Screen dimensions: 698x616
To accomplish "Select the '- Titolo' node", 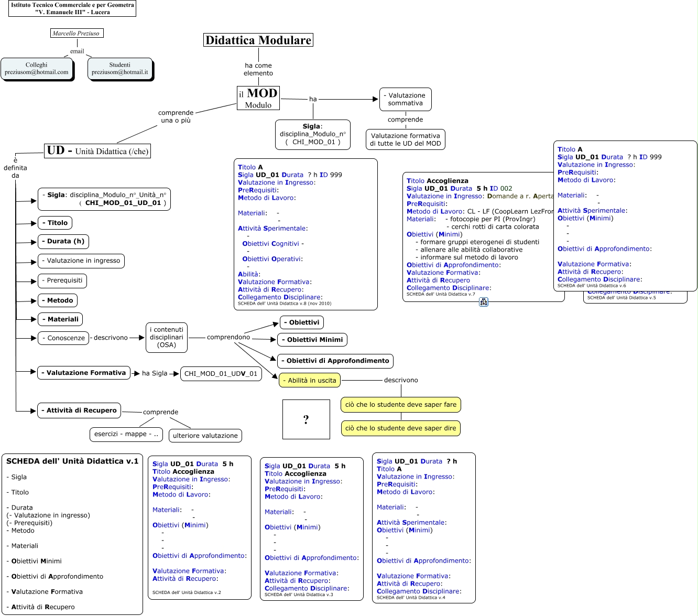I will (x=55, y=223).
